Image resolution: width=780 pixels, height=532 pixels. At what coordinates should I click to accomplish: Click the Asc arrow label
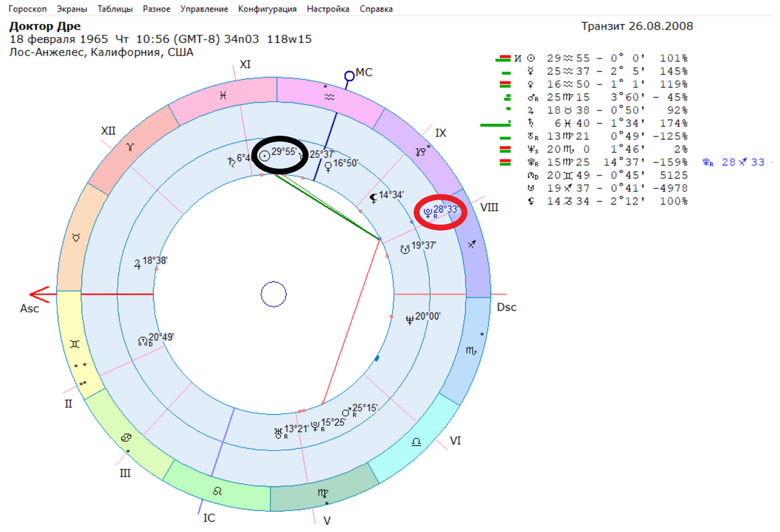[29, 309]
